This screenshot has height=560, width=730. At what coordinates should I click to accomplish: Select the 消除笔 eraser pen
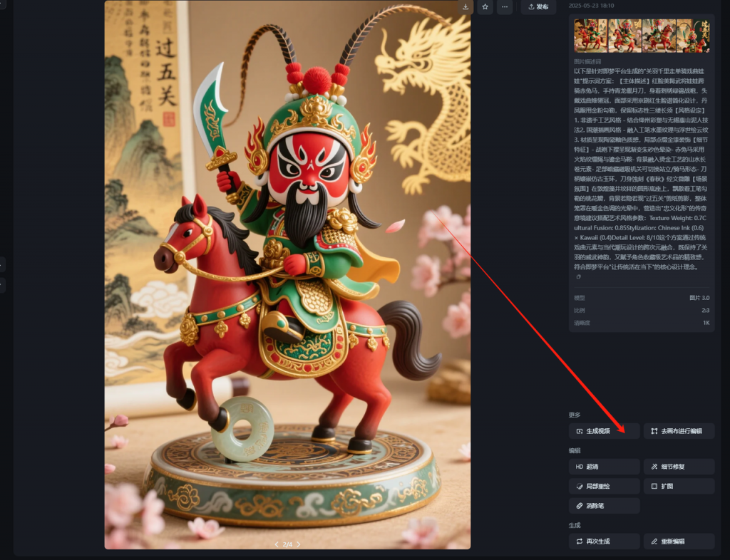click(x=605, y=506)
